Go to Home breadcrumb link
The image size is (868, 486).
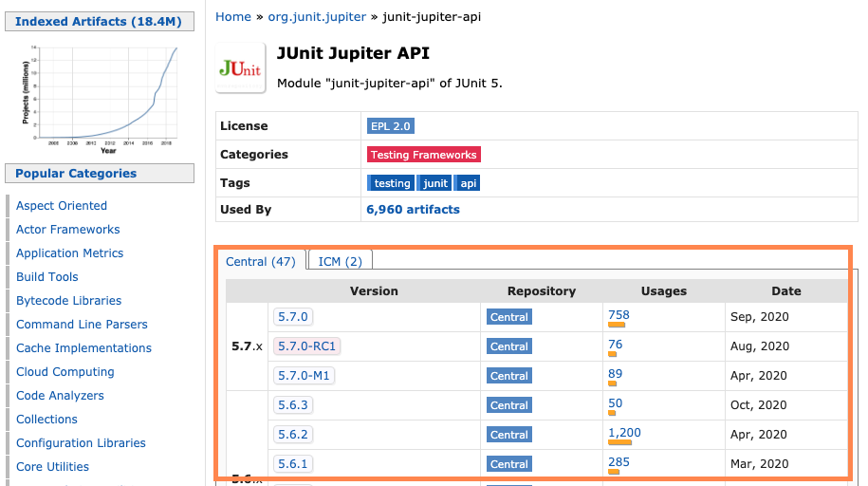click(233, 17)
